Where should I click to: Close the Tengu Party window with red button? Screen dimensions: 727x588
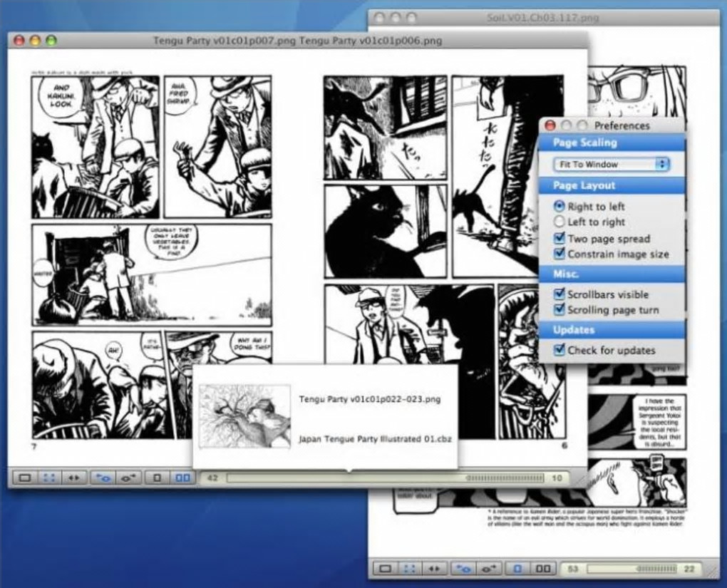(19, 41)
